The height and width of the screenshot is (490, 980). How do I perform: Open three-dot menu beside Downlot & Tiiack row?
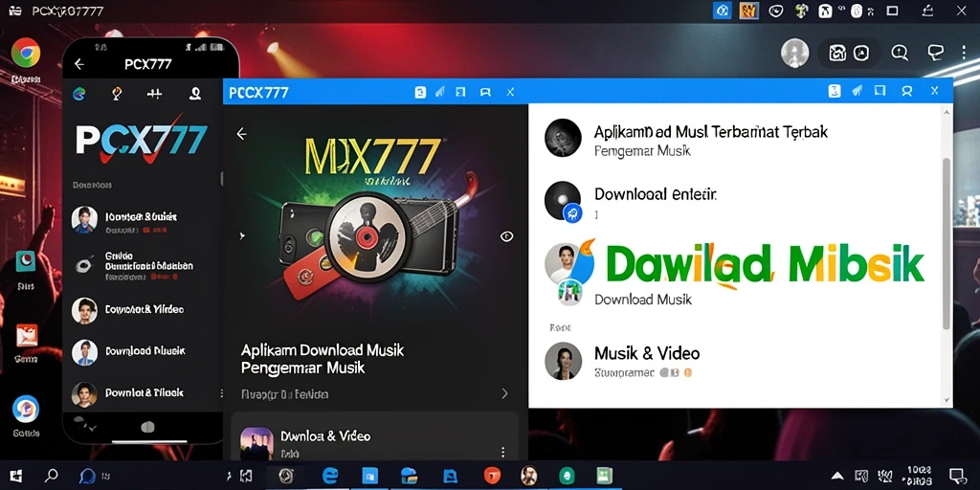point(221,393)
